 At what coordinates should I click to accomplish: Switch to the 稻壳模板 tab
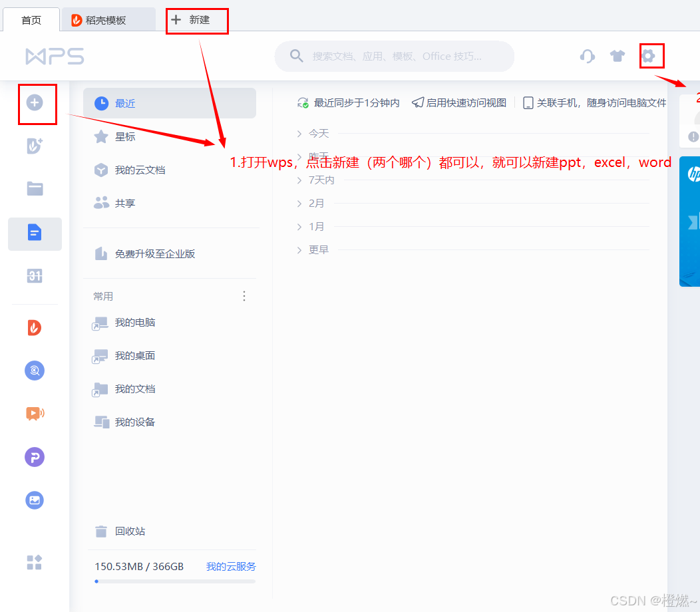pyautogui.click(x=108, y=20)
